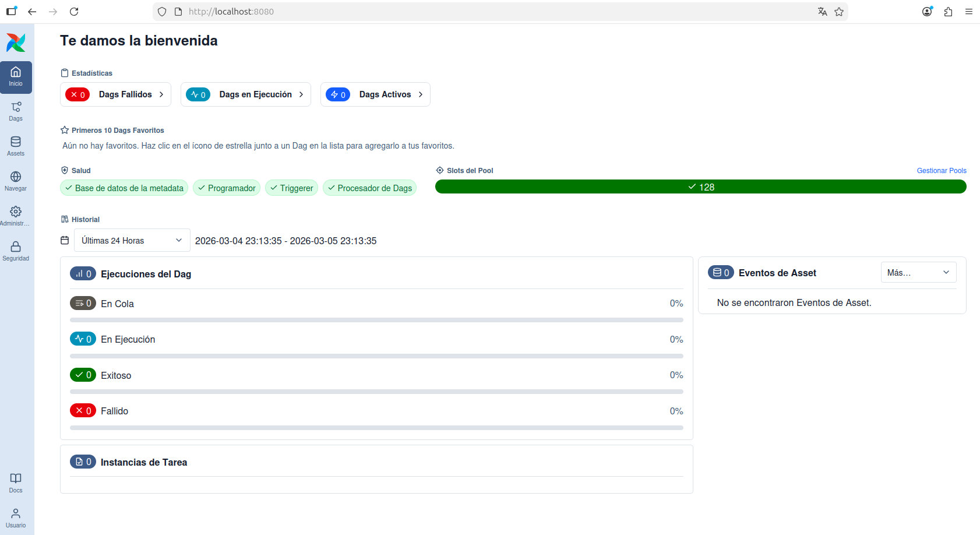Open the Dags Fallidos stat card

pos(115,94)
